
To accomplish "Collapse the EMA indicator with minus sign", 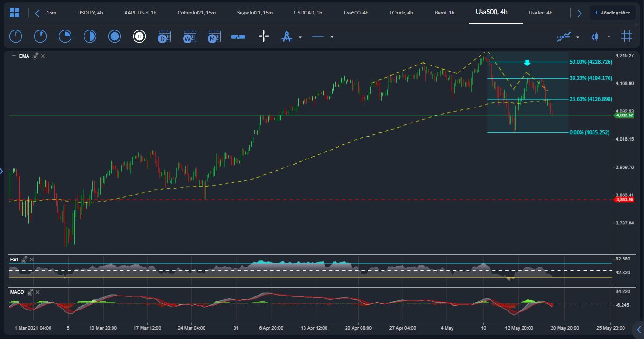I will point(14,56).
